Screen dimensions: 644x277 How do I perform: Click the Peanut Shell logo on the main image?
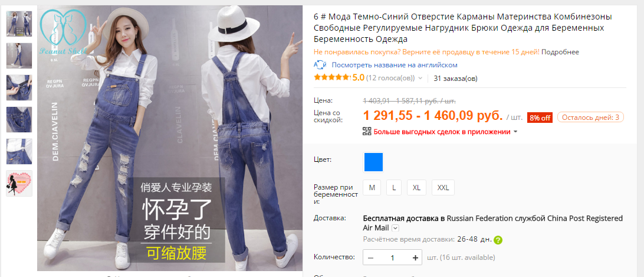(64, 33)
